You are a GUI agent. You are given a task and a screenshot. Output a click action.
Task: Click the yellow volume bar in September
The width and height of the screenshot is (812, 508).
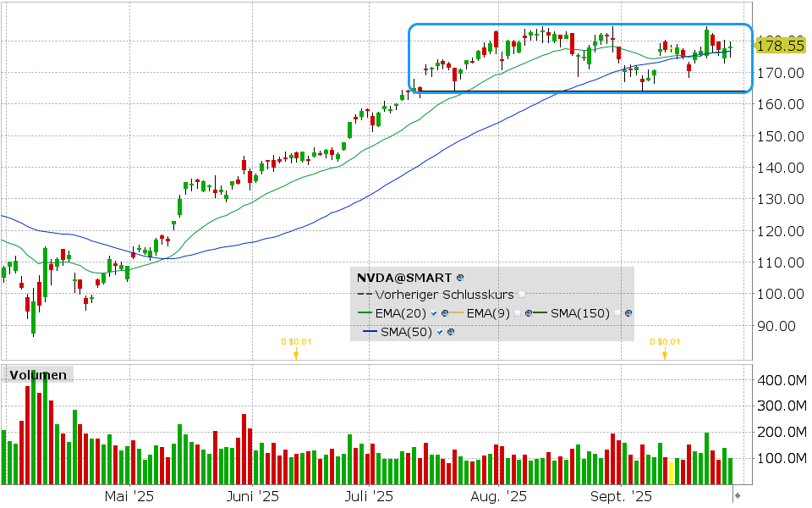(x=672, y=472)
